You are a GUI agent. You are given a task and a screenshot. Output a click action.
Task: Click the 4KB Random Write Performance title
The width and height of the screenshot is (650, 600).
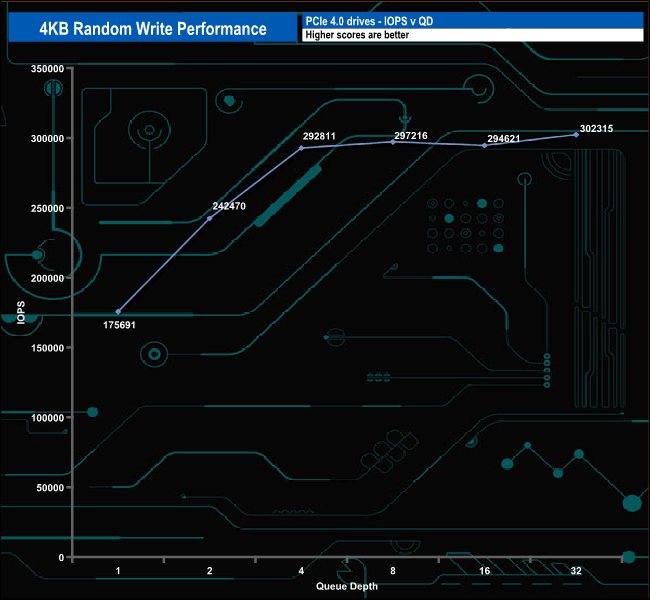tap(153, 29)
